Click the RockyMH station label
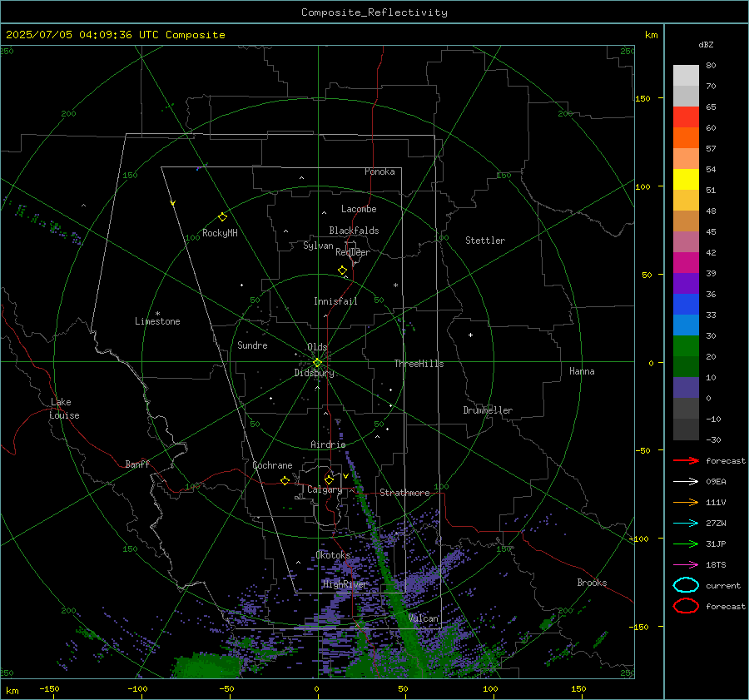The image size is (749, 700). (220, 233)
